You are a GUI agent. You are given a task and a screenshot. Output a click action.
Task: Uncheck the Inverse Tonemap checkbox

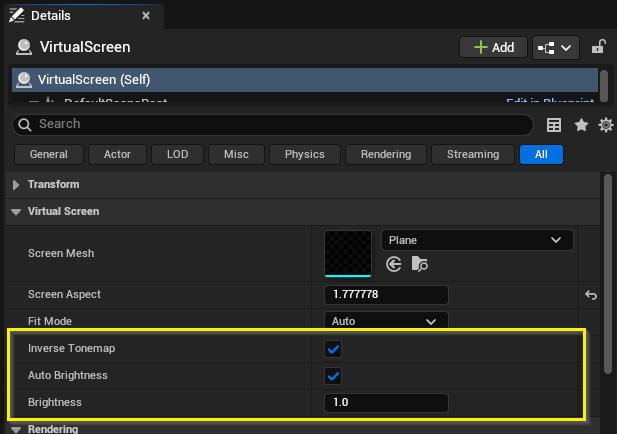coord(333,349)
